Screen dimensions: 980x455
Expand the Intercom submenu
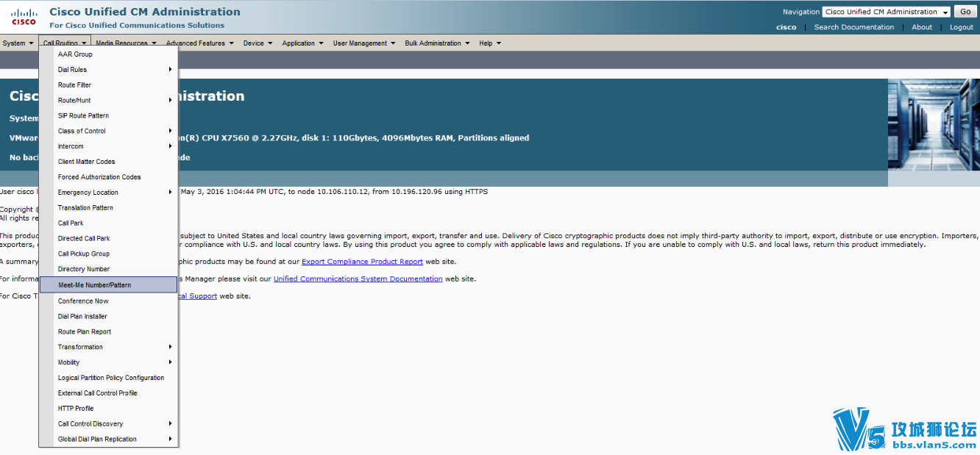click(108, 146)
